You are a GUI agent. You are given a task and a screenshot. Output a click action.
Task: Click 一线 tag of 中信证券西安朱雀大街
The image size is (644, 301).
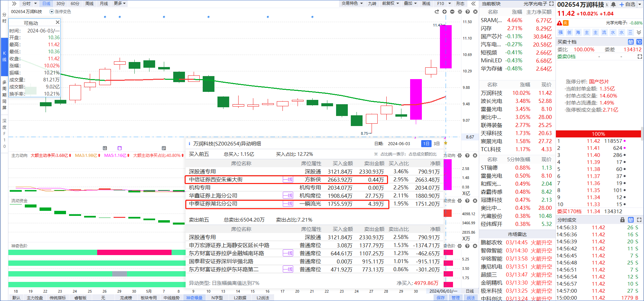pos(288,180)
